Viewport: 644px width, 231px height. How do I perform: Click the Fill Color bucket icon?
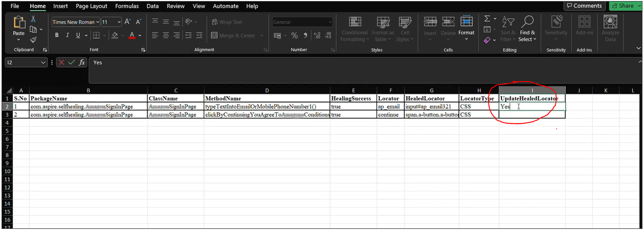115,35
